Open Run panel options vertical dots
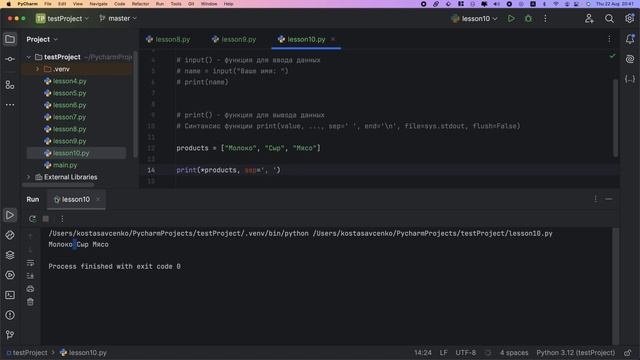640x360 pixels. click(596, 199)
